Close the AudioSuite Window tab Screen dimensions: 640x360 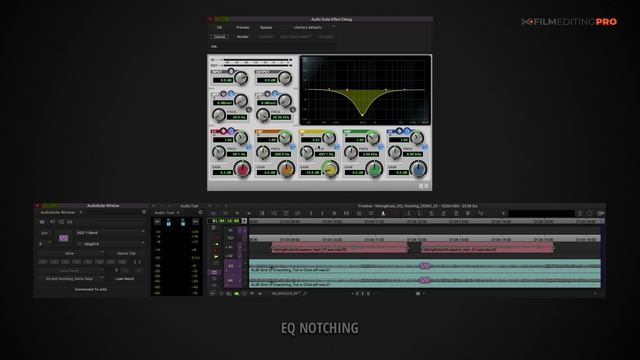[81, 212]
